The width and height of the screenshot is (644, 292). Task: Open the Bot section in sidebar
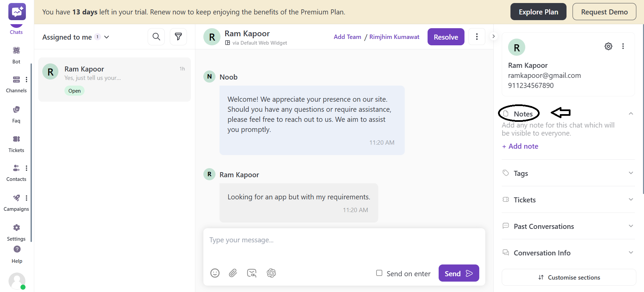pyautogui.click(x=16, y=55)
